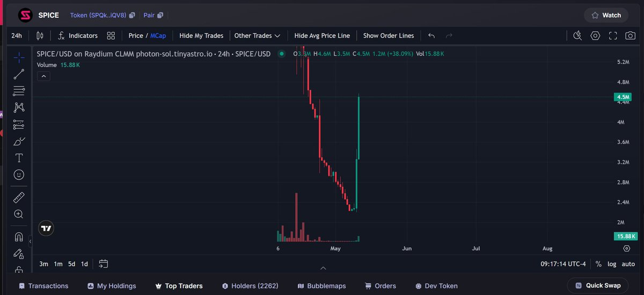Collapse the indicator legend arrow under Volume
This screenshot has height=295, width=644.
click(44, 76)
